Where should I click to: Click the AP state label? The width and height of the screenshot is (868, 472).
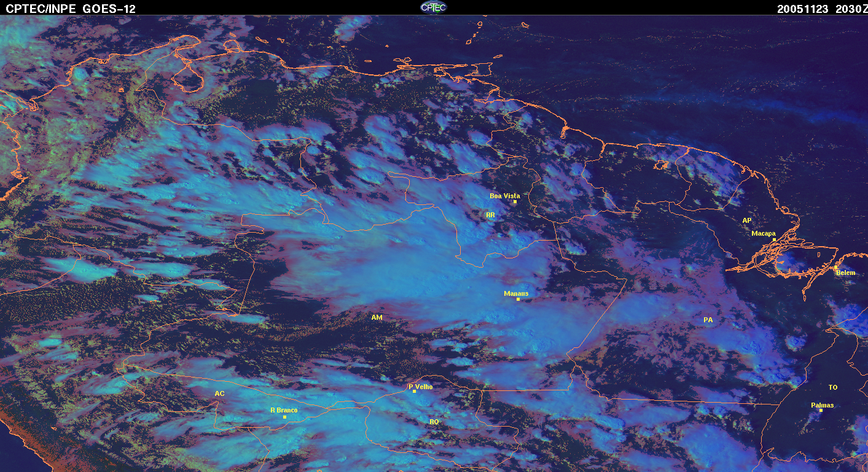[x=747, y=220]
